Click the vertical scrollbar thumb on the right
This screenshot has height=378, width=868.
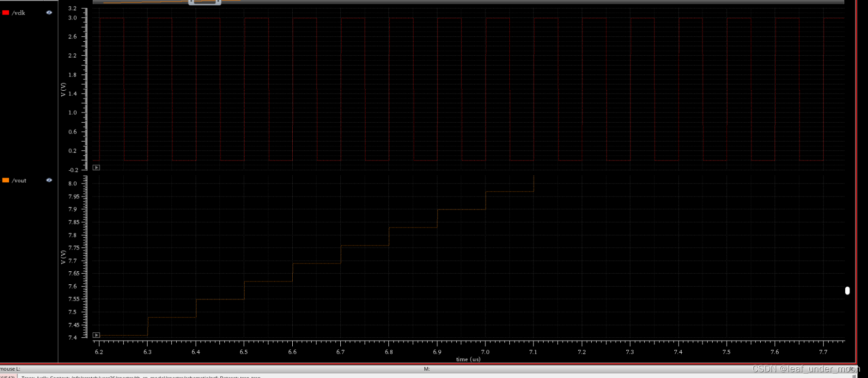click(x=847, y=291)
